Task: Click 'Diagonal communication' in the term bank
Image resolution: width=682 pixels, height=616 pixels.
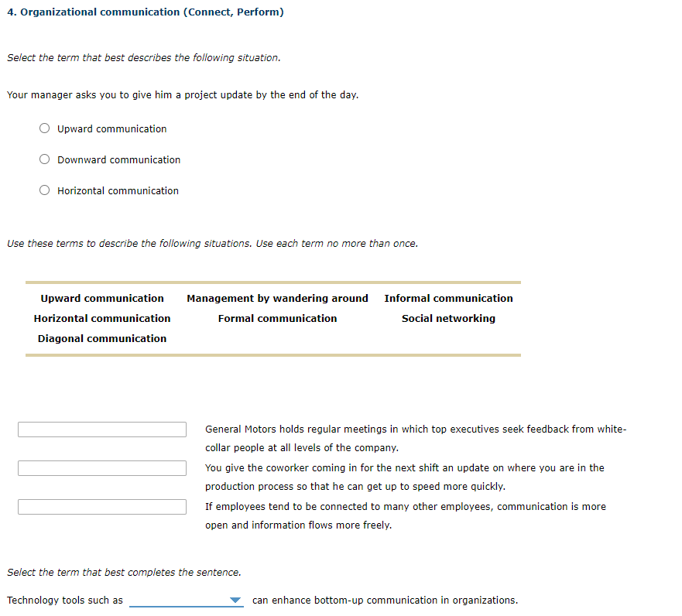Action: pyautogui.click(x=101, y=338)
